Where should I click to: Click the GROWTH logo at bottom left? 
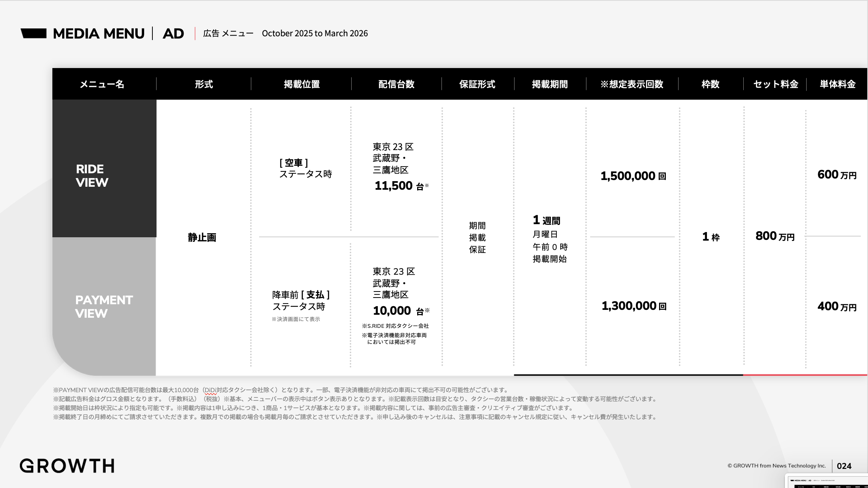coord(67,466)
